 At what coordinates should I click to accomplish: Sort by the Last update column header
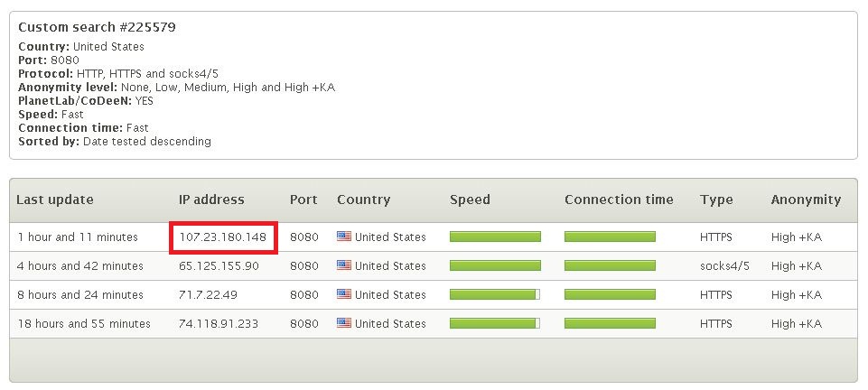[55, 200]
